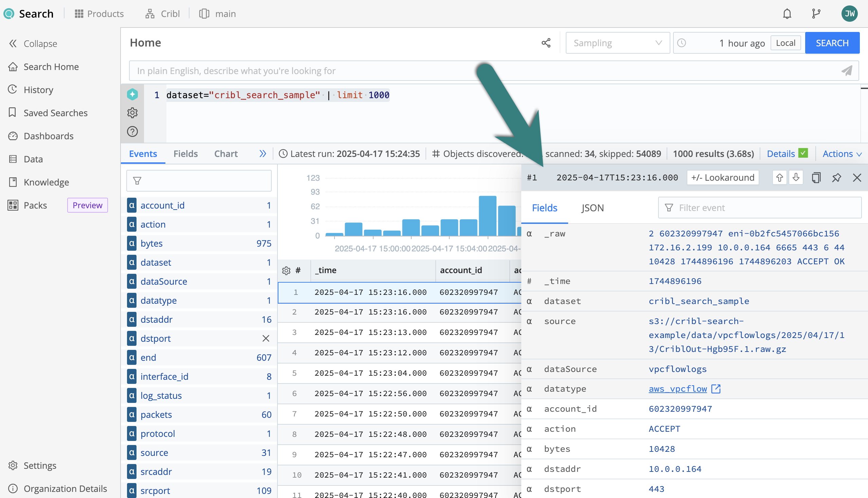The image size is (868, 498).
Task: Open History in the sidebar
Action: (31, 90)
